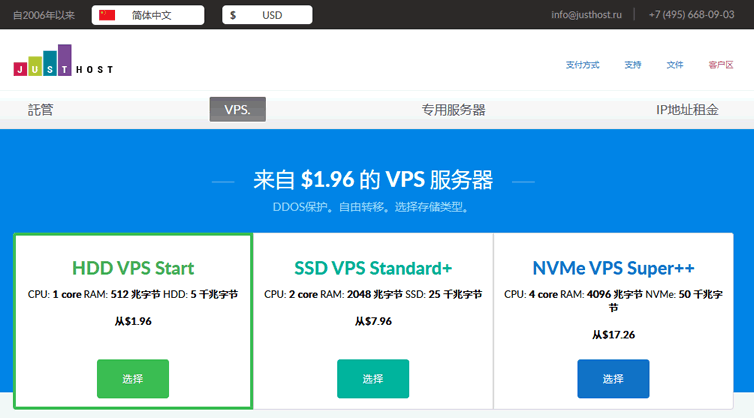Open the USD currency dropdown
Viewport: 754px width, 418px height.
click(267, 15)
